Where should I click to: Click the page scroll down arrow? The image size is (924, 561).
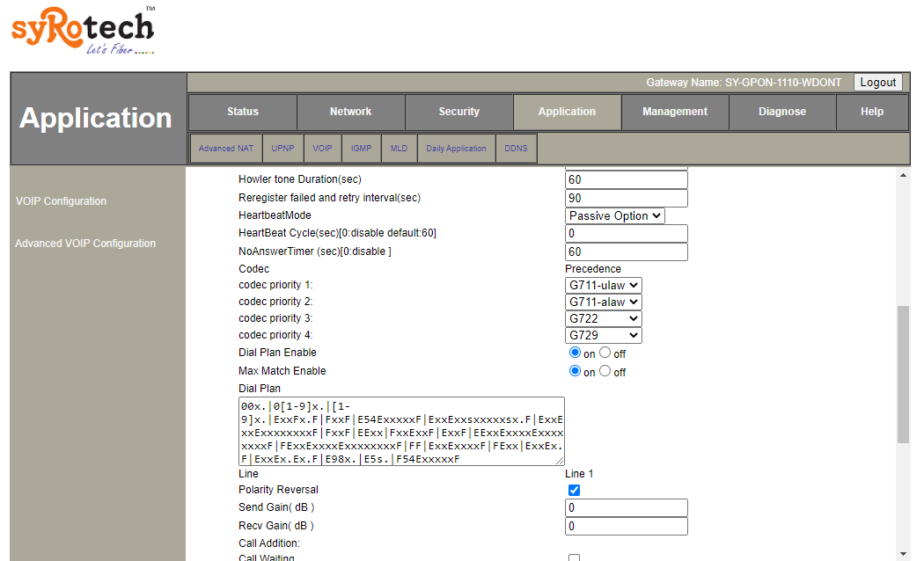tap(903, 553)
